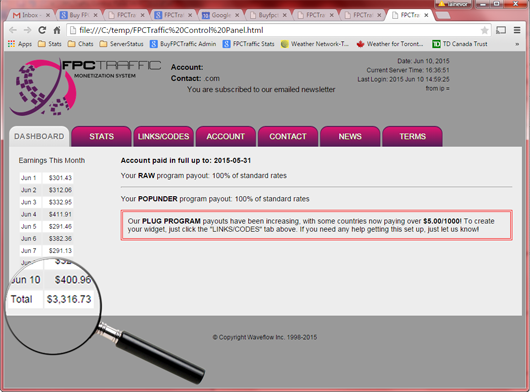Open the BuyFPCTraffic Admin bookmark
Screen dimensions: 530x392
click(x=183, y=44)
